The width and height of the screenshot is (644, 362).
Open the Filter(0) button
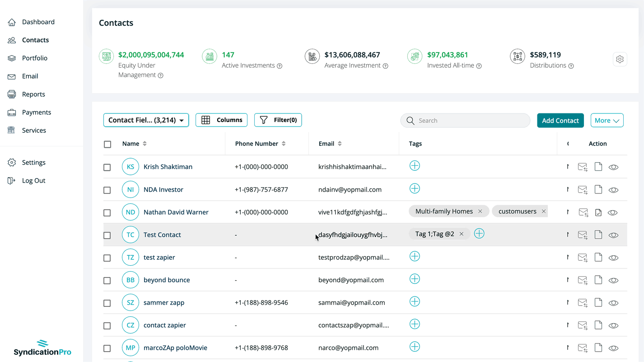[x=278, y=120]
